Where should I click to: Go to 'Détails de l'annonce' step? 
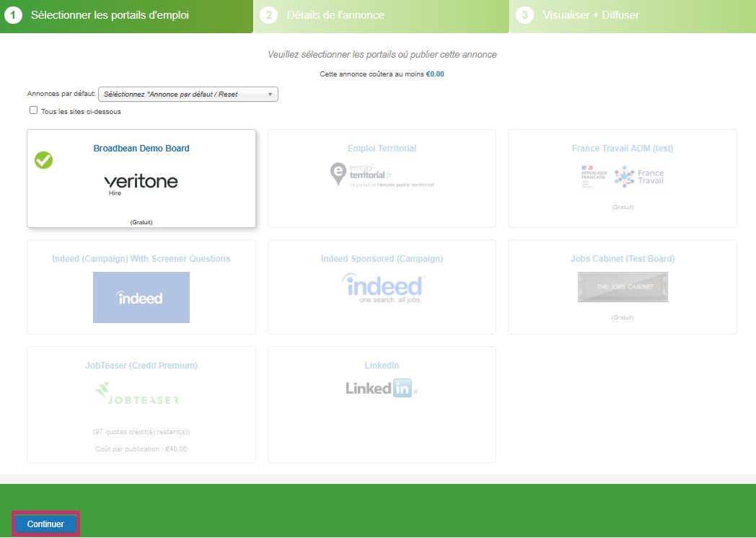pyautogui.click(x=335, y=15)
